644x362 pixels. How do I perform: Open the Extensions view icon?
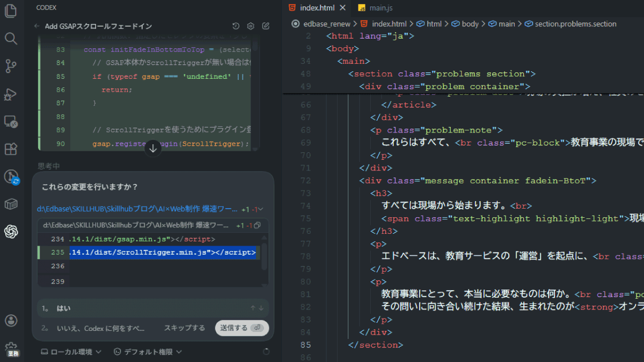(x=11, y=149)
